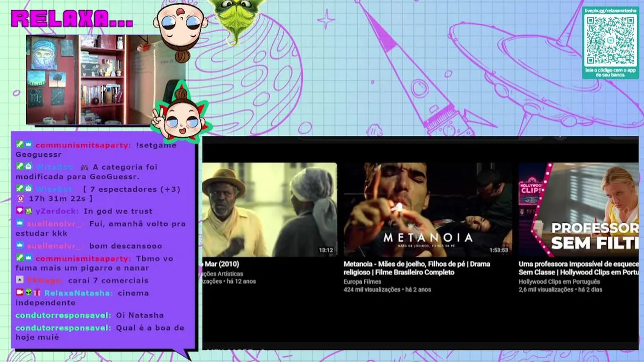Open the Europa Filmes channel
Screen dimensions: 644x362
click(362, 282)
